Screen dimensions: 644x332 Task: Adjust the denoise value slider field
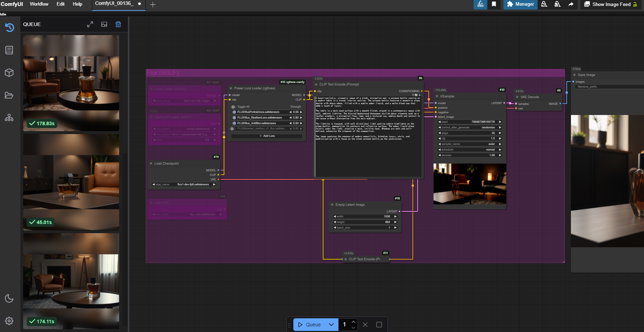470,155
